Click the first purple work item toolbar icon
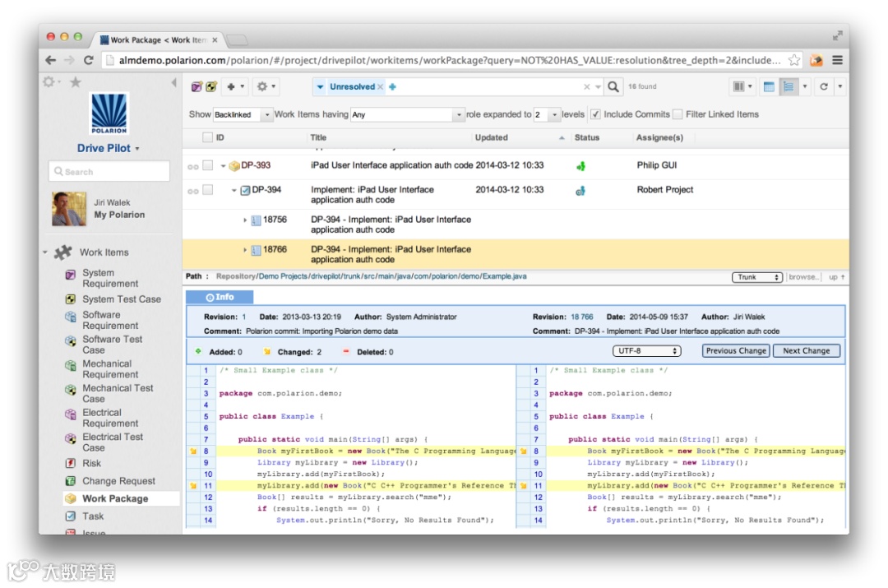 coord(196,86)
